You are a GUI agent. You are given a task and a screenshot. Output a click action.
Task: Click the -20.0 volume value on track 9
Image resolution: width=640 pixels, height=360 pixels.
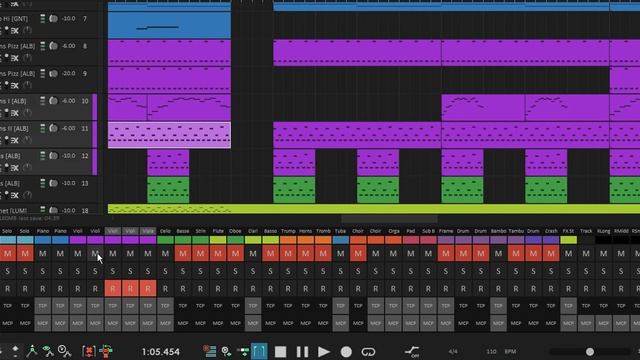tap(69, 73)
